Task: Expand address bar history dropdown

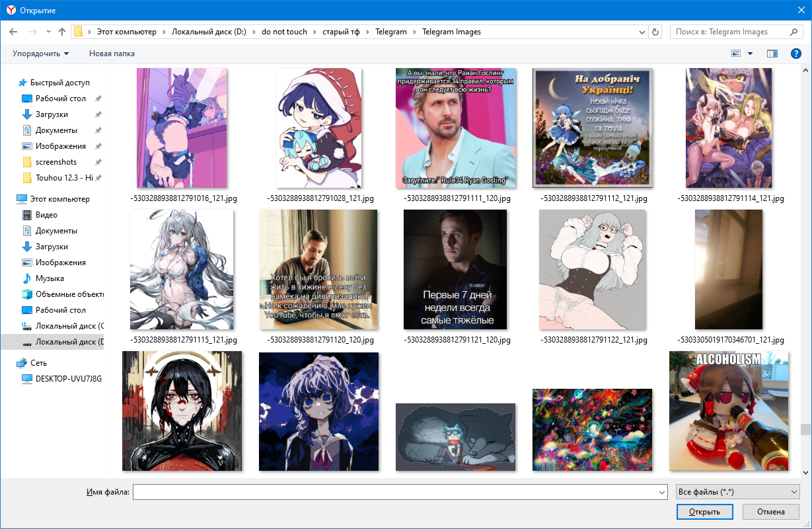Action: [642, 32]
